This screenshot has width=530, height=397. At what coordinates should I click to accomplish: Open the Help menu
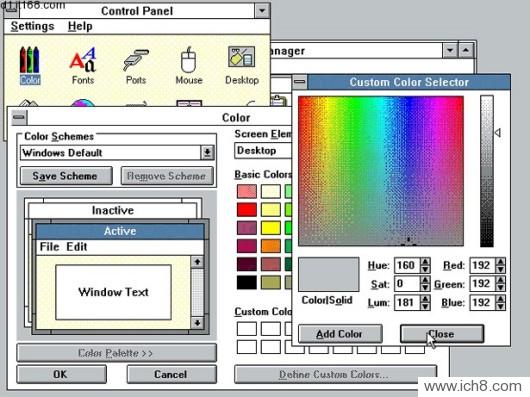pos(80,26)
